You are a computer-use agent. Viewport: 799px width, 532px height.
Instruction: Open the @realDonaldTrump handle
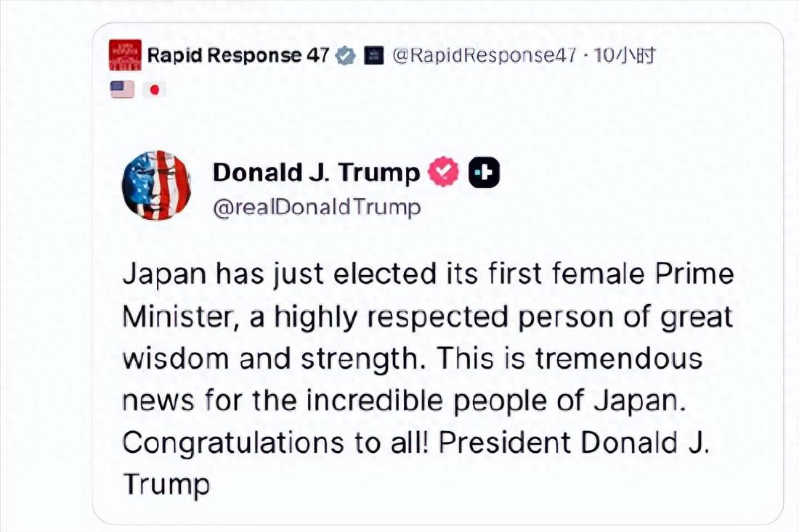pyautogui.click(x=317, y=208)
